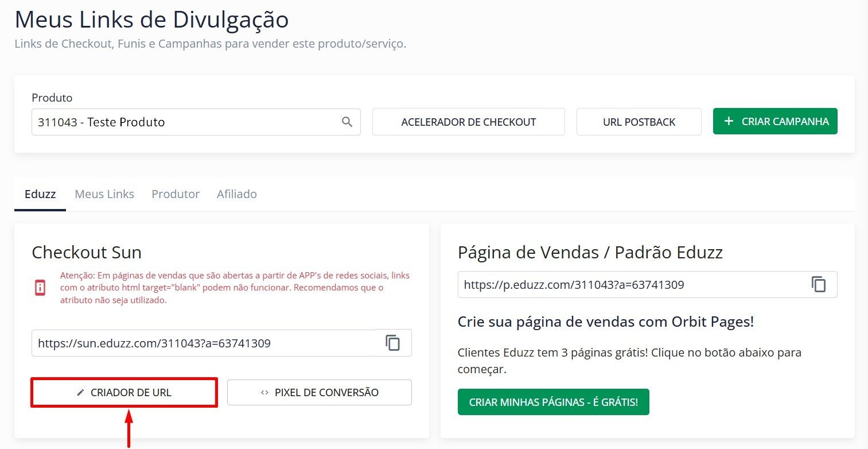Switch to the Meus Links tab
The height and width of the screenshot is (449, 868).
[104, 194]
